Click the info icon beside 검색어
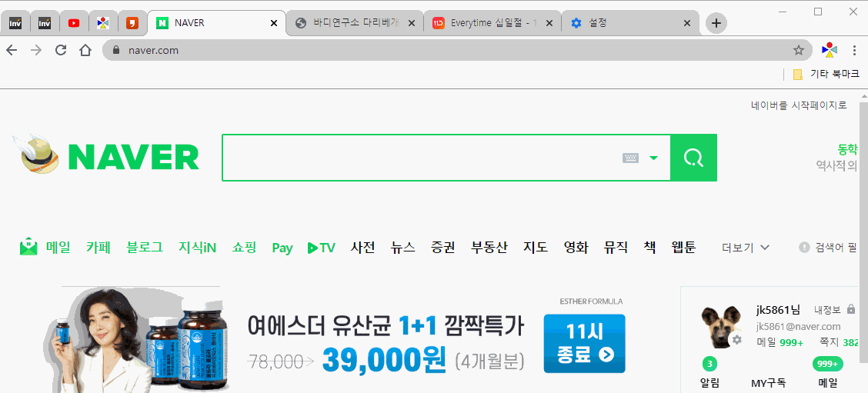The width and height of the screenshot is (868, 393). point(804,248)
